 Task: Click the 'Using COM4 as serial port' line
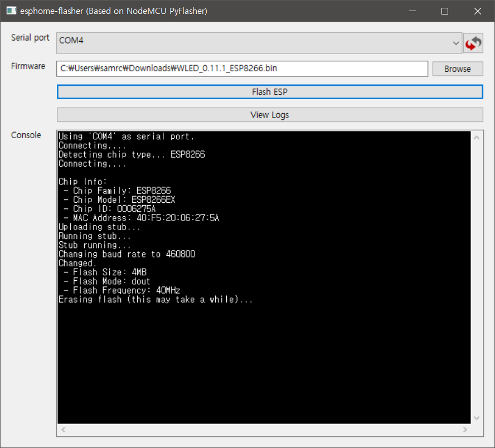(x=127, y=137)
